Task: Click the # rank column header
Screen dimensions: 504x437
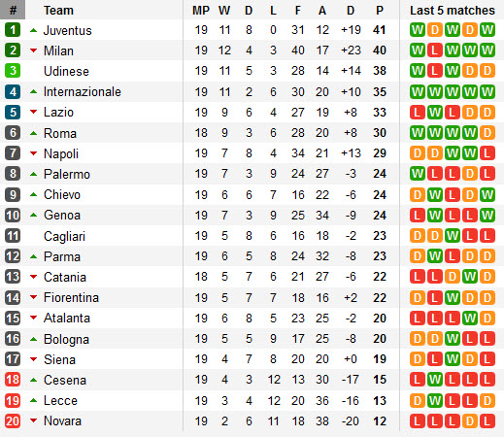Action: [x=13, y=10]
